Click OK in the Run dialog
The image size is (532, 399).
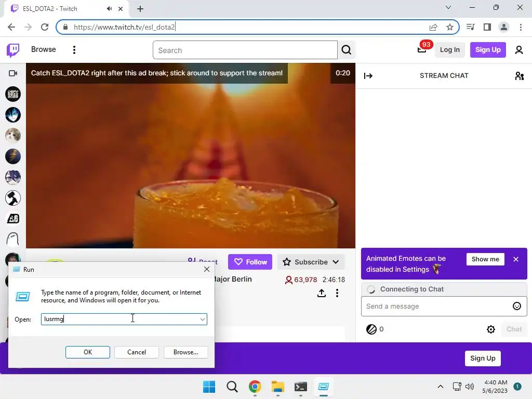pos(87,352)
